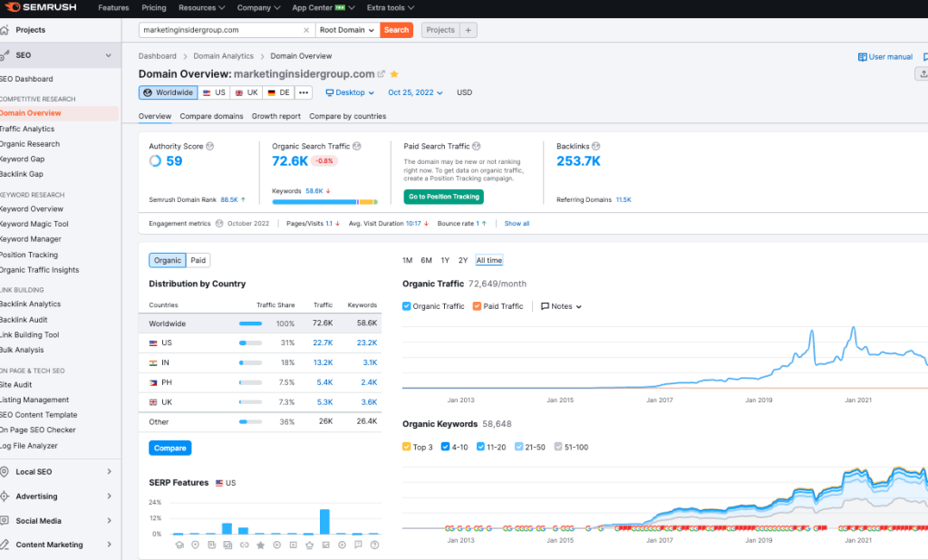Open the Growth report tab

(x=275, y=116)
